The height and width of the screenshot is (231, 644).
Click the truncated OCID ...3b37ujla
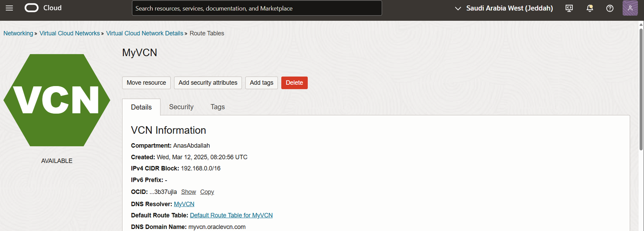point(163,192)
